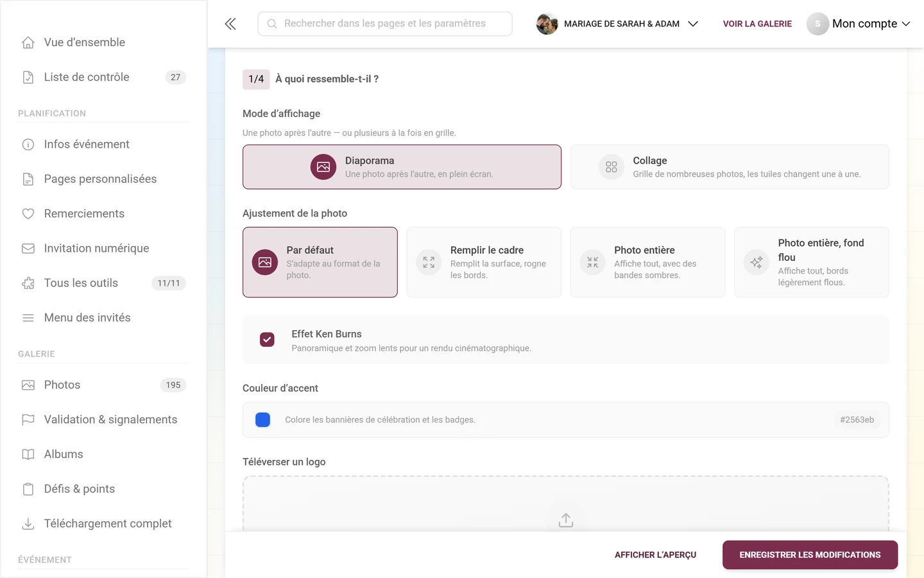The width and height of the screenshot is (924, 578).
Task: Click the #2563eb hex color value
Action: tap(857, 420)
